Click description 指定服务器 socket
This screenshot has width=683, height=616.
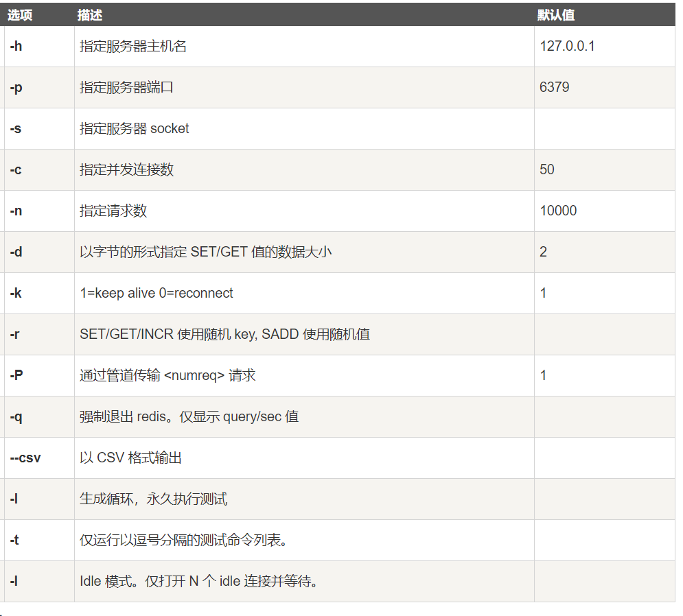[x=134, y=128]
